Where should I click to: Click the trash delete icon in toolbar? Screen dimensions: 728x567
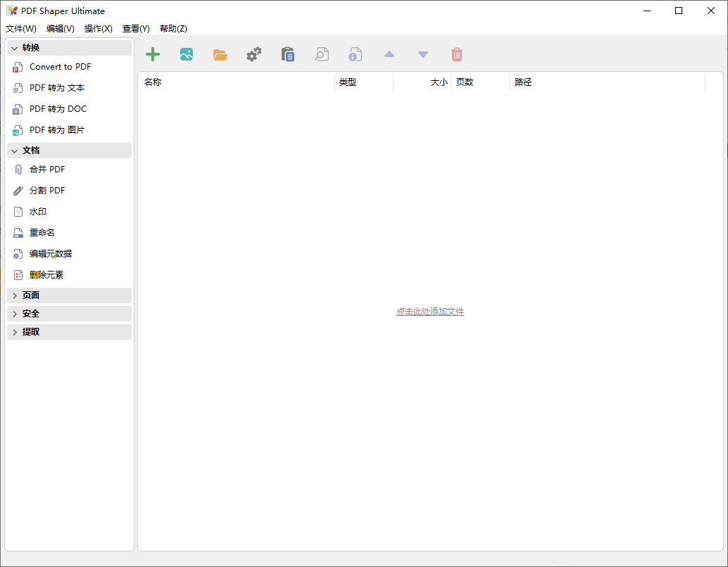(456, 54)
